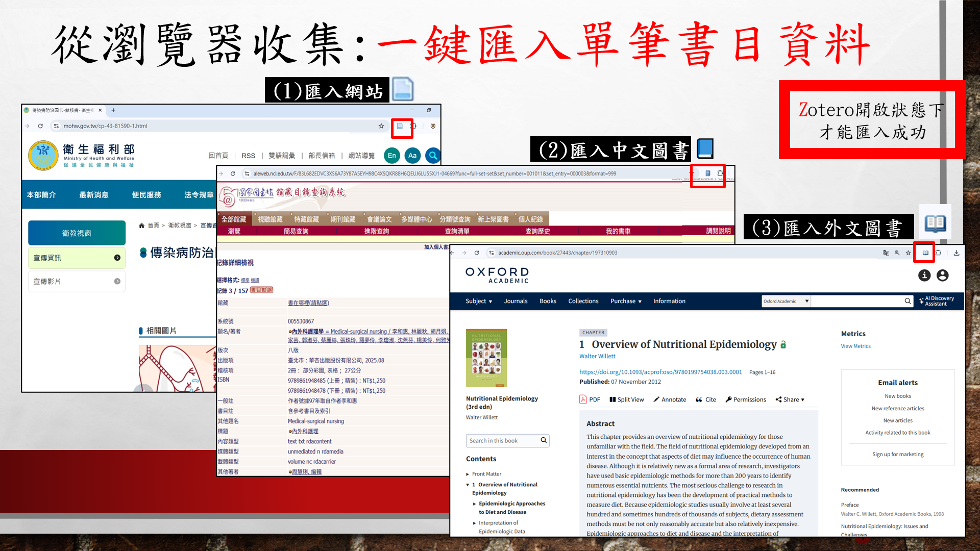Open Journals in Oxford navigation bar

tap(516, 301)
